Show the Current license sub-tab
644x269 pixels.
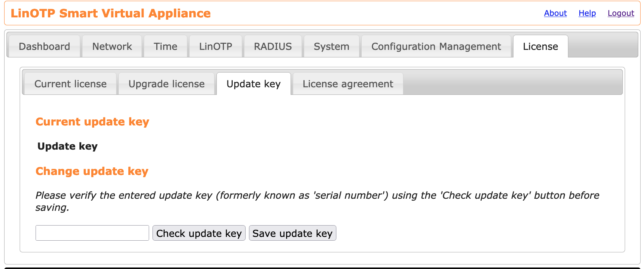70,84
